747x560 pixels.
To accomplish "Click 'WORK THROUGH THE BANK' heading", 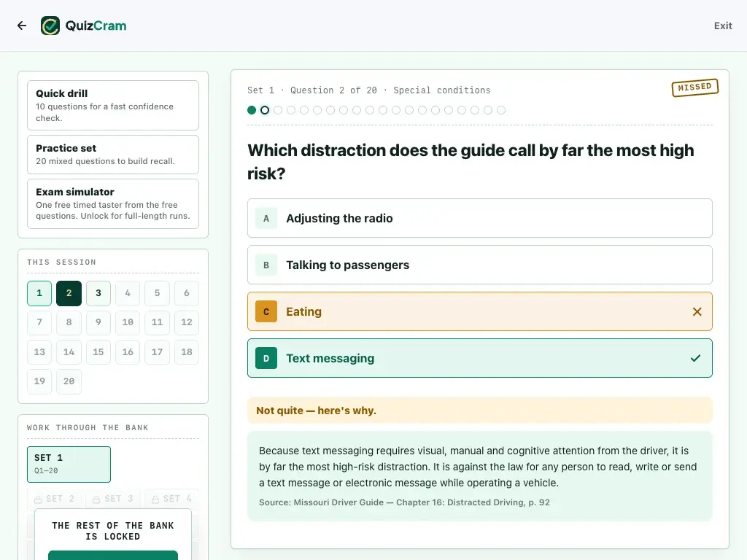I will (88, 427).
